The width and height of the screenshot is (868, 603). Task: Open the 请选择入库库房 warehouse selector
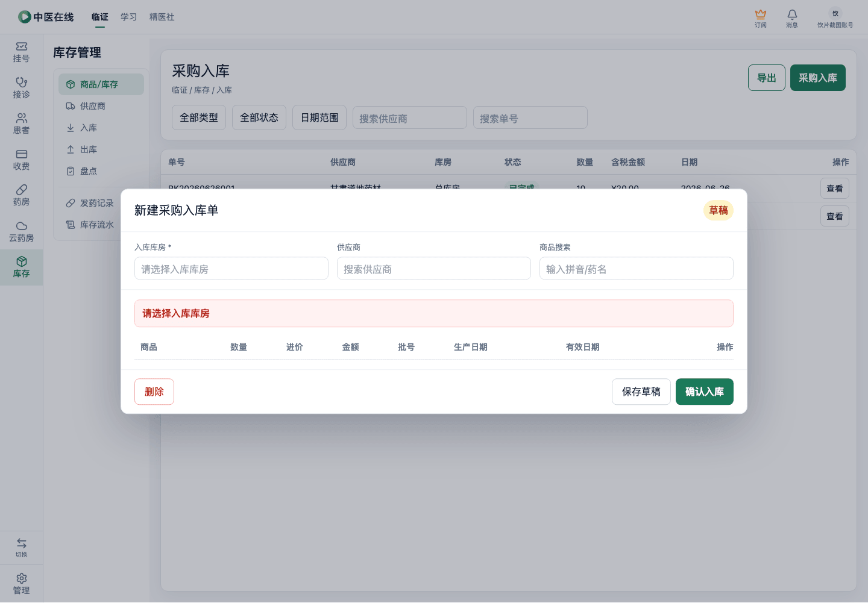tap(231, 269)
